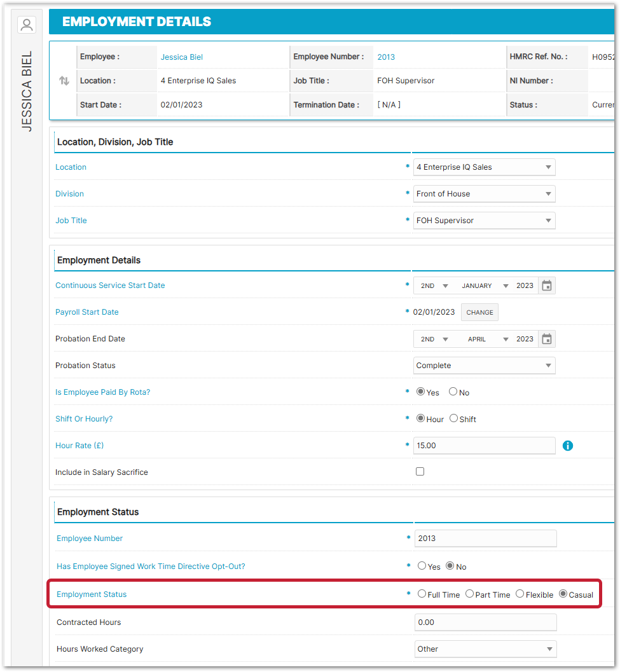Click the Hour Rate input field
Image resolution: width=620 pixels, height=672 pixels.
(484, 446)
